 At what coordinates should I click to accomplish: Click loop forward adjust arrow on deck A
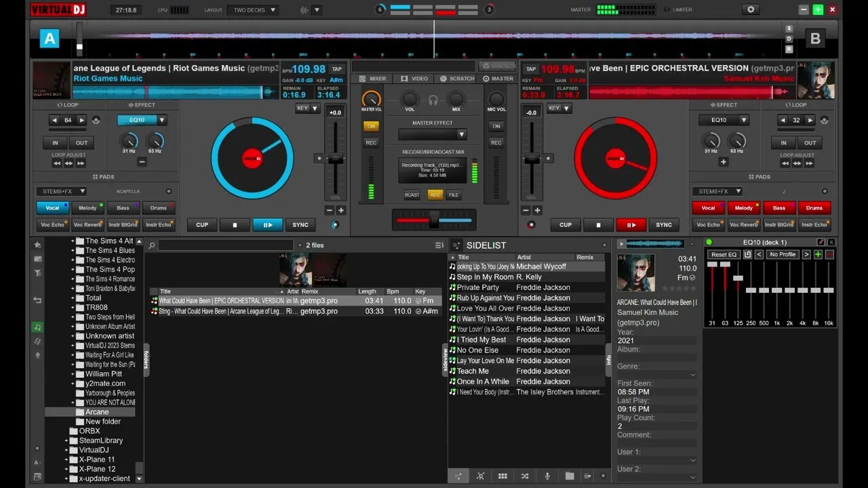click(x=81, y=163)
